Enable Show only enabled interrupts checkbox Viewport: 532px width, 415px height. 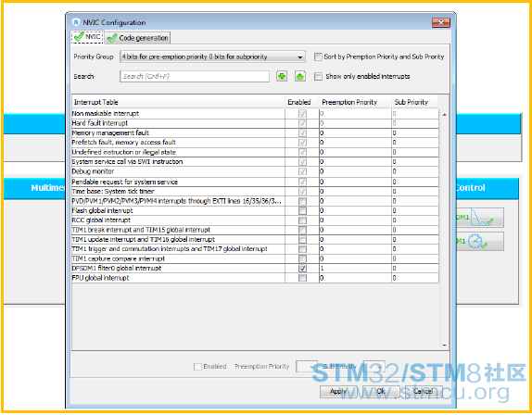click(x=318, y=76)
